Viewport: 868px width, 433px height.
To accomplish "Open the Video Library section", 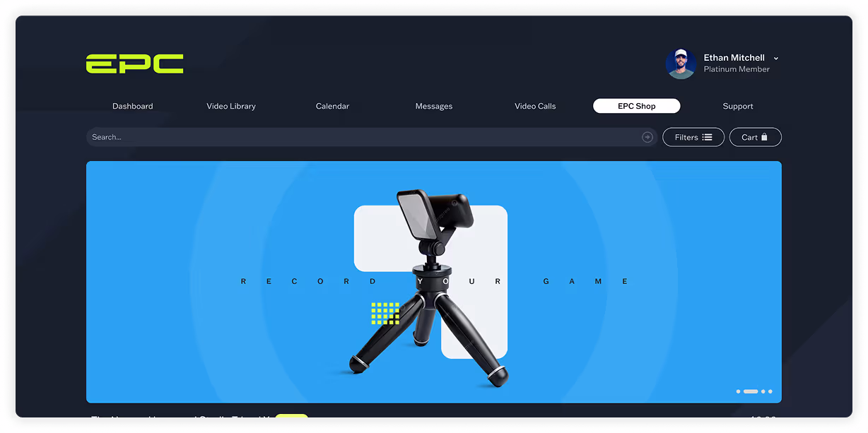I will tap(230, 106).
